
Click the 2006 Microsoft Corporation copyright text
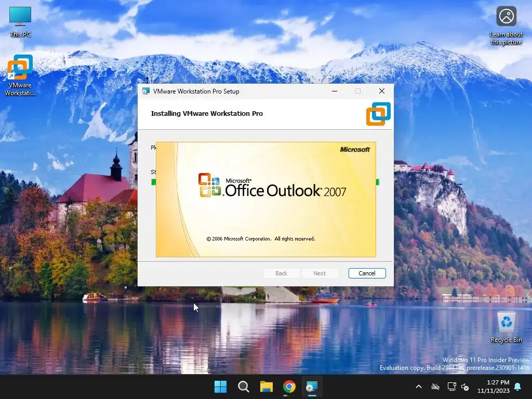(x=261, y=239)
